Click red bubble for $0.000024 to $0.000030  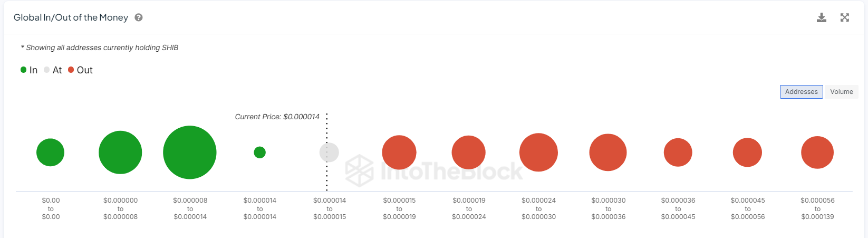(x=538, y=153)
